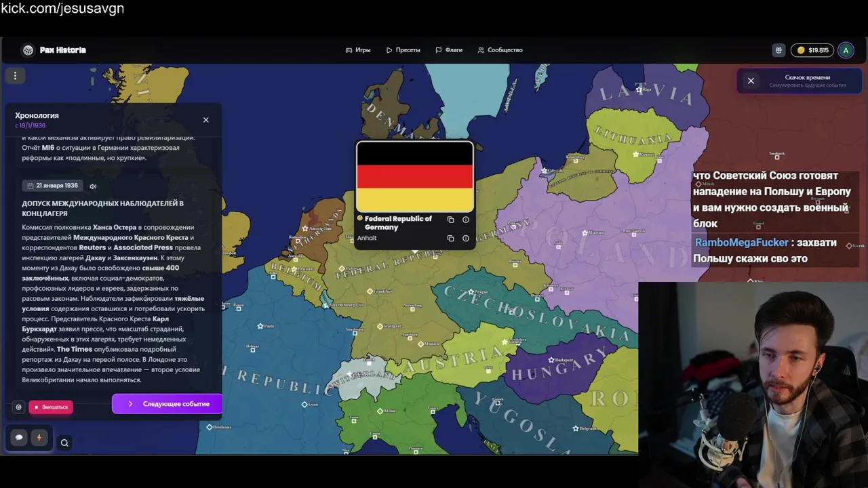Activate Скачок времени time jump
This screenshot has width=868, height=488.
click(x=807, y=81)
